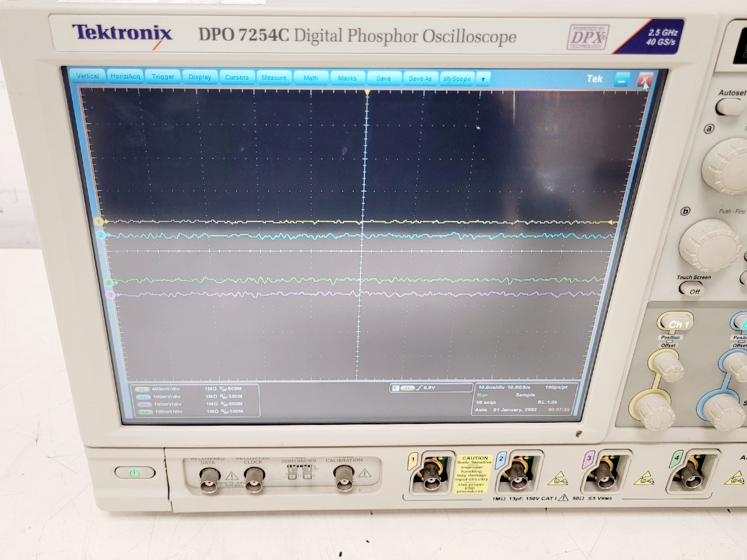Click the Probe Calibration BNC connector

tap(345, 478)
